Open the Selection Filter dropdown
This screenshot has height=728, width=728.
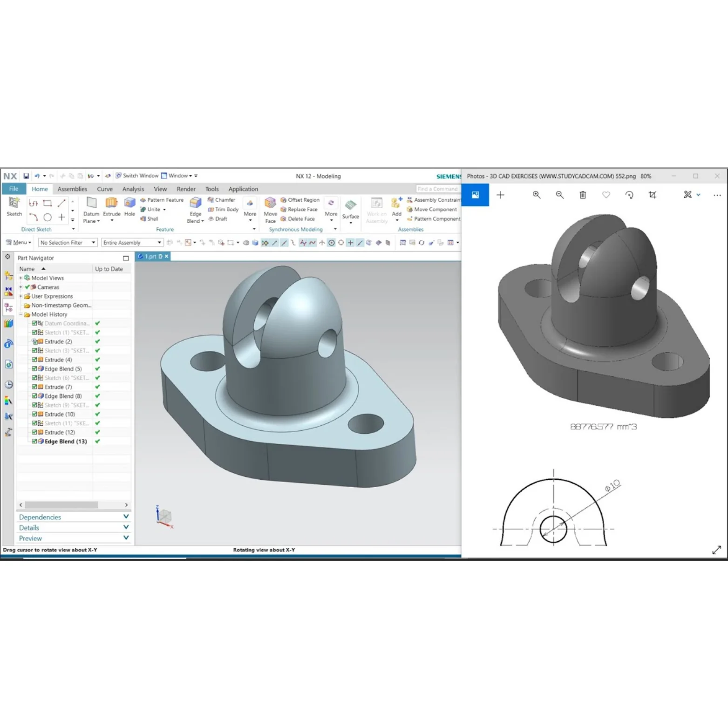(x=92, y=242)
